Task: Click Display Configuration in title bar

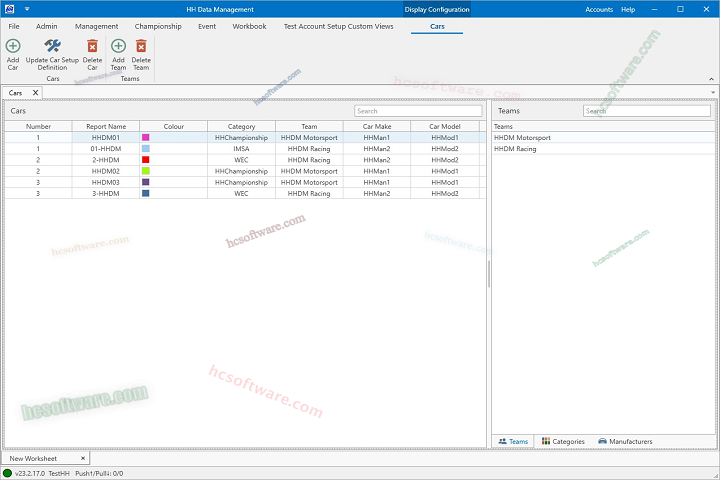Action: [437, 9]
